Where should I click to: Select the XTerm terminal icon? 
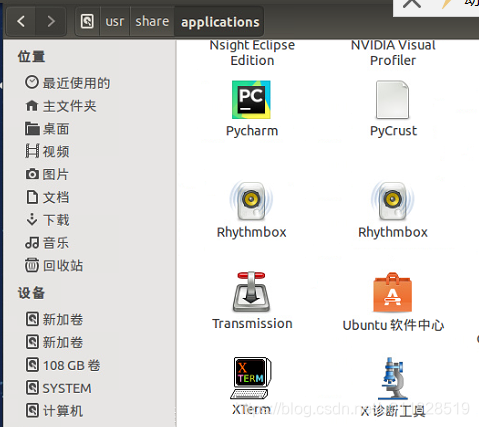(251, 378)
